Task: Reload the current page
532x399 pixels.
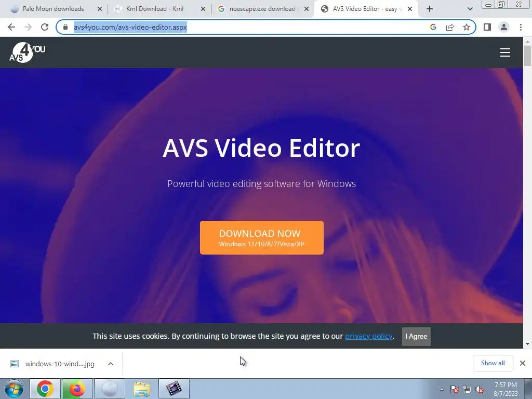Action: click(x=45, y=27)
